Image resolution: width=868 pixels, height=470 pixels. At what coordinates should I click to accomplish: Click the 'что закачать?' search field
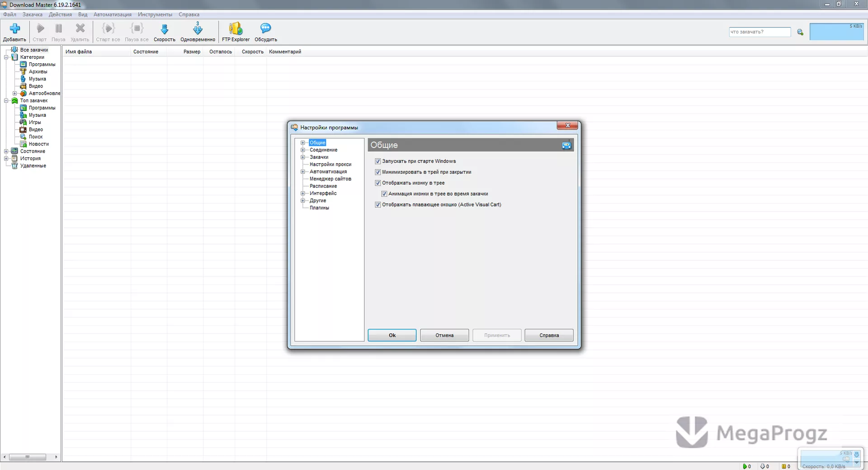pos(760,32)
